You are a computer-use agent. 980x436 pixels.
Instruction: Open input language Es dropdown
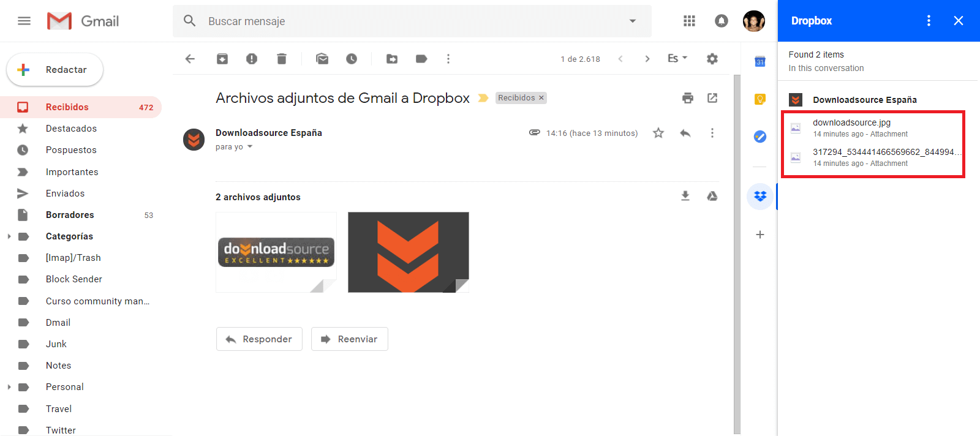pos(677,58)
